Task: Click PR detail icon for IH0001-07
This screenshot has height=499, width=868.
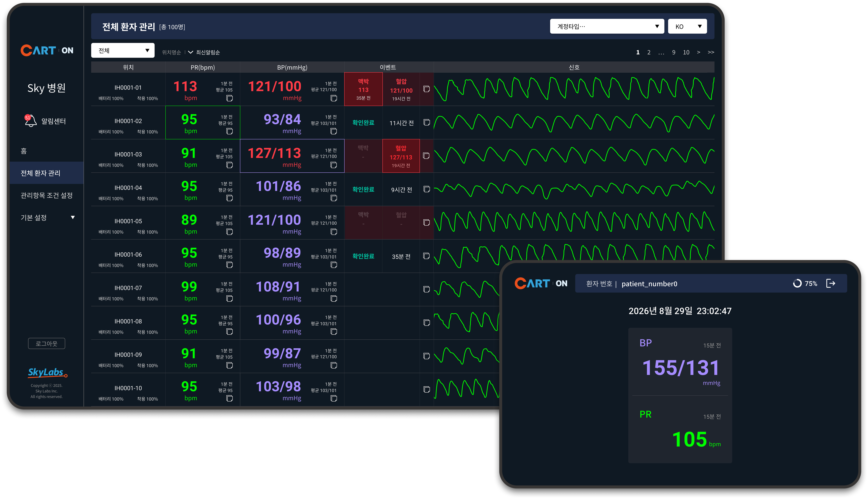Action: point(230,299)
